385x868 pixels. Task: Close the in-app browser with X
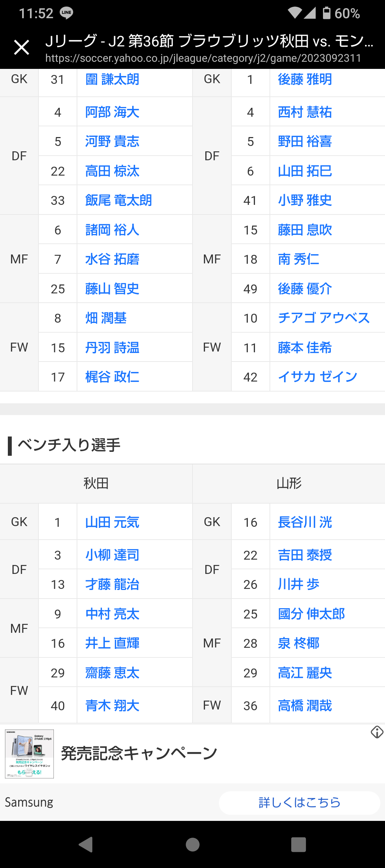point(21,47)
